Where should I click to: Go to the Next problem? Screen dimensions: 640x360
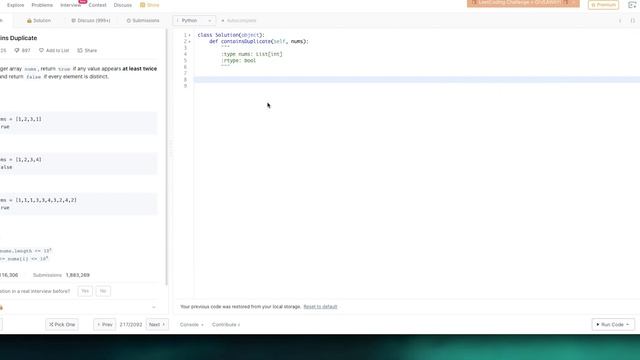tap(157, 324)
